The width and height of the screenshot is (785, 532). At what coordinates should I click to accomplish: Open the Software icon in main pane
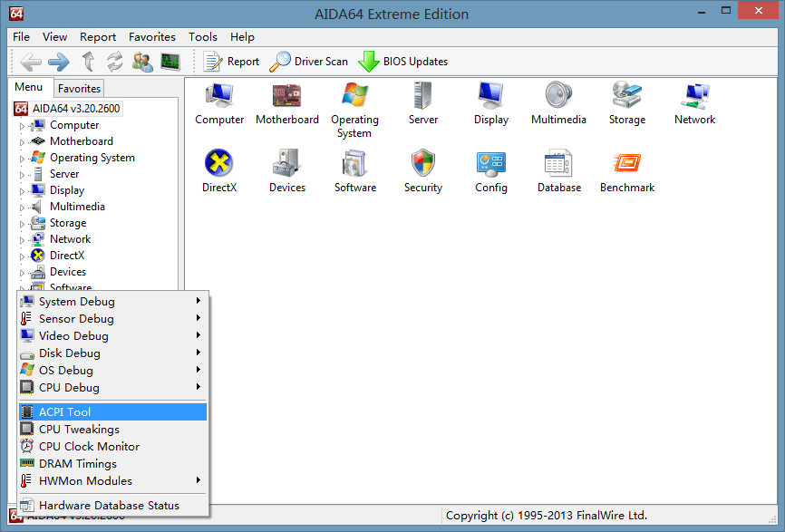pyautogui.click(x=355, y=163)
